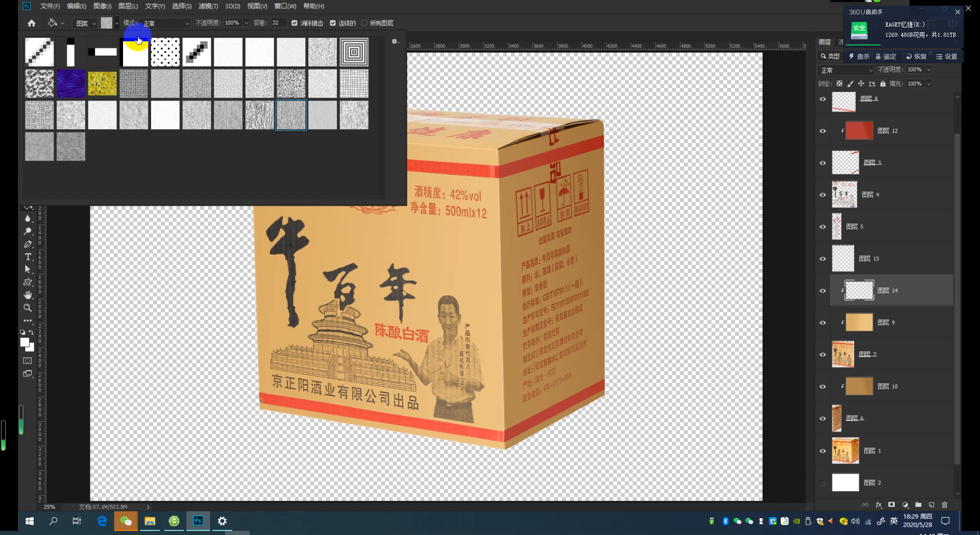This screenshot has height=535, width=980.
Task: Click lock artboard nesting icon
Action: click(x=872, y=84)
